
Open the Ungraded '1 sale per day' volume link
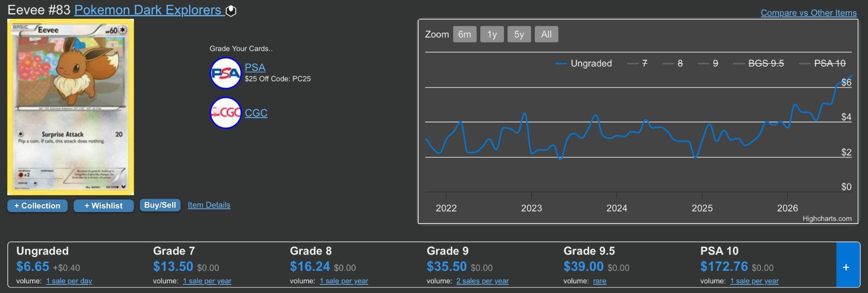click(x=69, y=281)
